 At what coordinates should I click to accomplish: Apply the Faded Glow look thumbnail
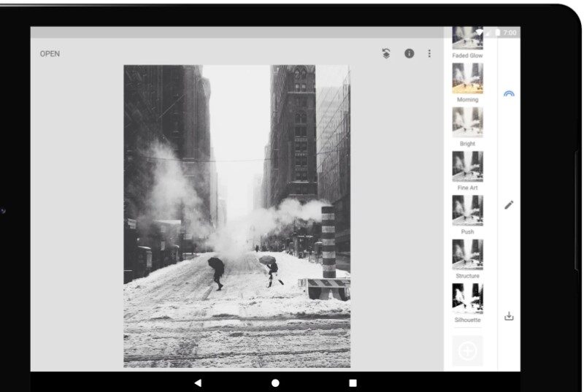tap(467, 38)
